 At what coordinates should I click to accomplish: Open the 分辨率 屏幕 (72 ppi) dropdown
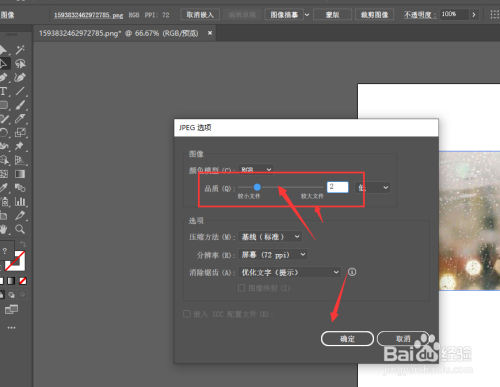tap(273, 255)
